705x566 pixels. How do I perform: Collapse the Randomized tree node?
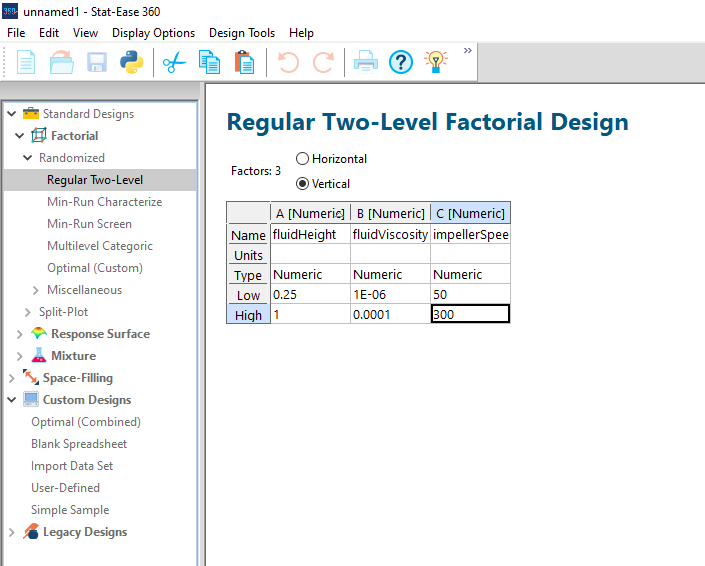tap(28, 158)
